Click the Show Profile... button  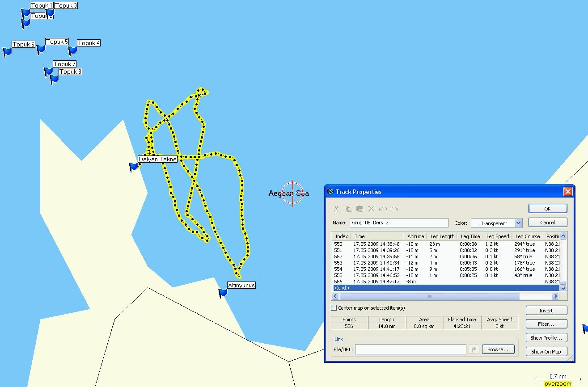point(546,338)
